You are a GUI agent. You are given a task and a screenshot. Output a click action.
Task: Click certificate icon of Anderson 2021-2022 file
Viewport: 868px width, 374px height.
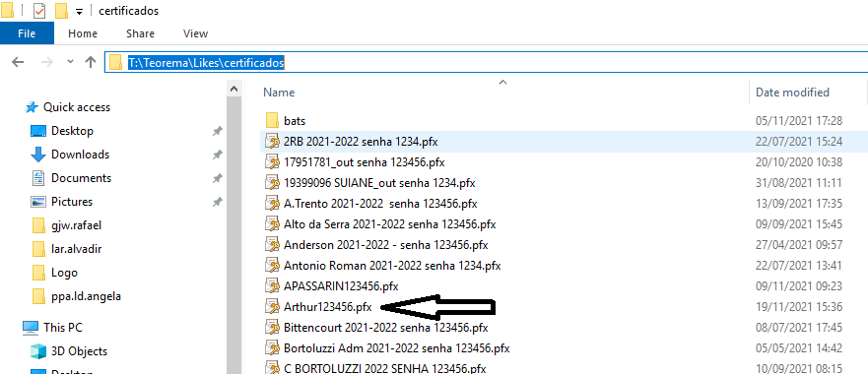(x=272, y=245)
